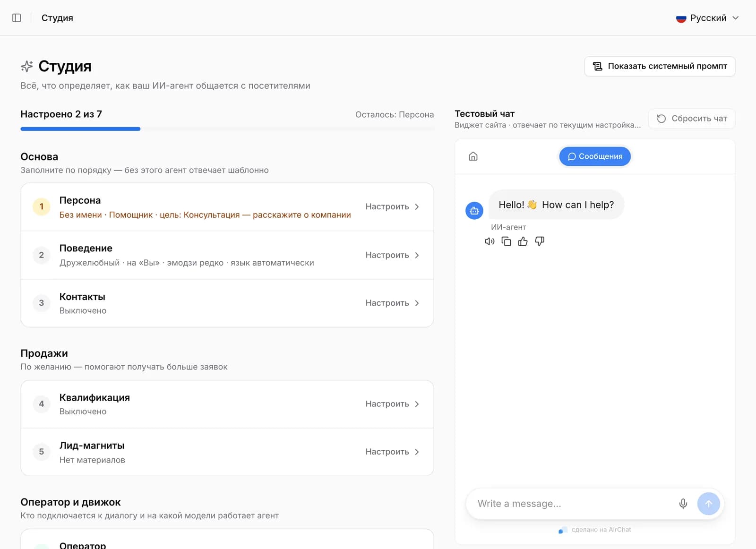Image resolution: width=756 pixels, height=549 pixels.
Task: Send message with the arrow button
Action: click(709, 504)
